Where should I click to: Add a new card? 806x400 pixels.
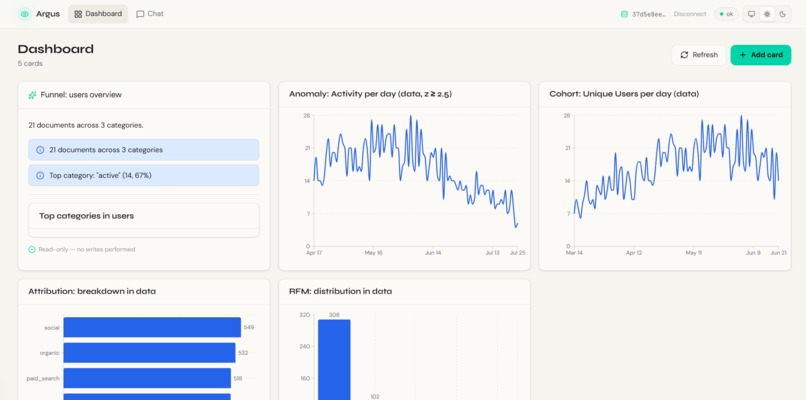[761, 55]
